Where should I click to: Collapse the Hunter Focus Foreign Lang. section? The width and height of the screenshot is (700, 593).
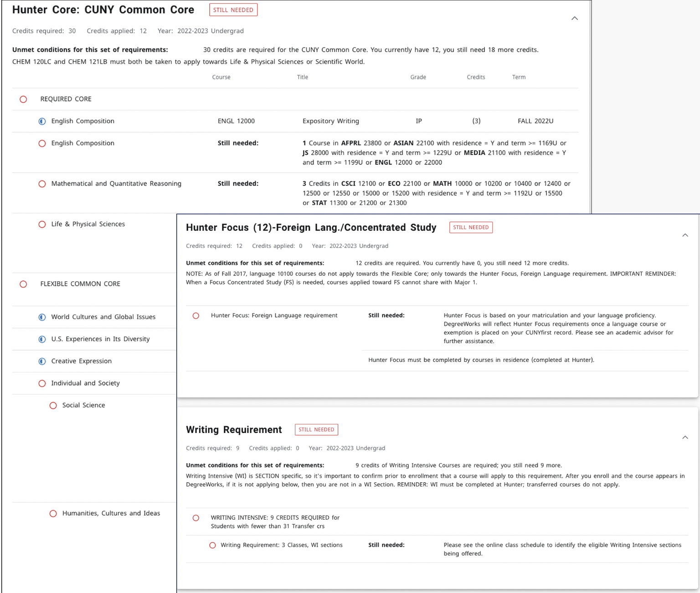pos(685,235)
